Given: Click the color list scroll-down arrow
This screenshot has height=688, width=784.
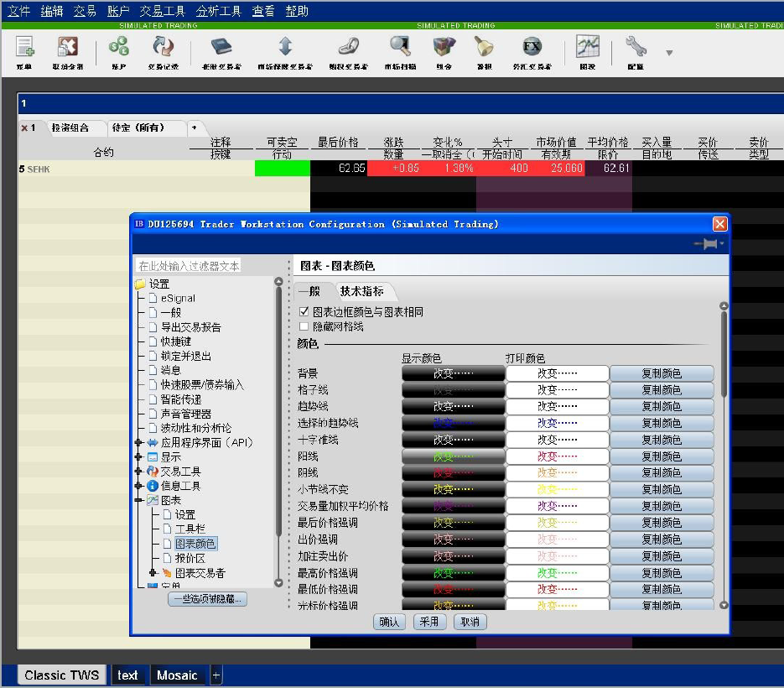Looking at the screenshot, I should 724,605.
